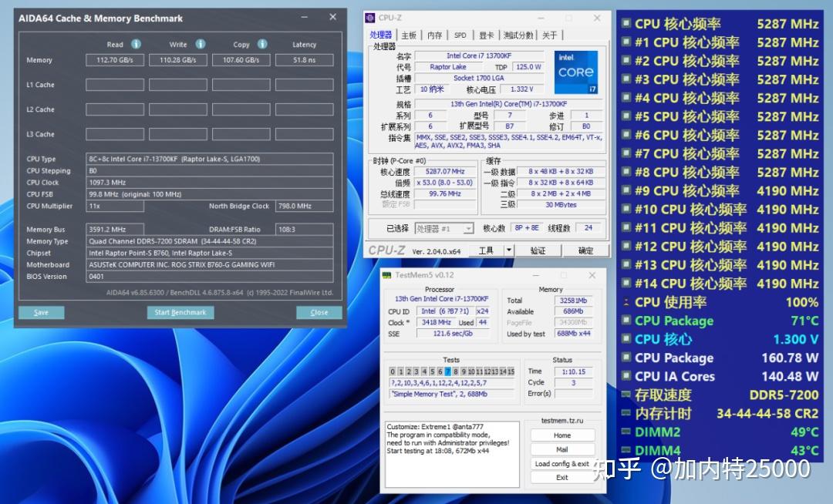Click the CPU 使用率 sensor icon

(625, 302)
